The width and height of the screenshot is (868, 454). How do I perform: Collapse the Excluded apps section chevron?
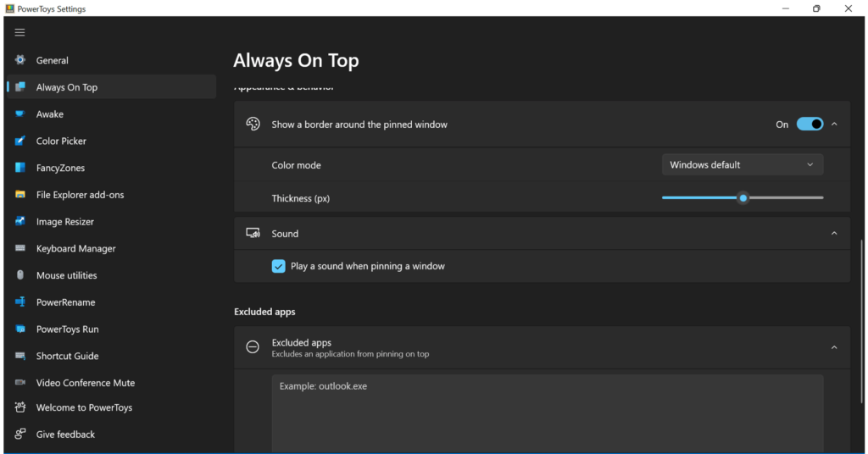click(x=834, y=347)
